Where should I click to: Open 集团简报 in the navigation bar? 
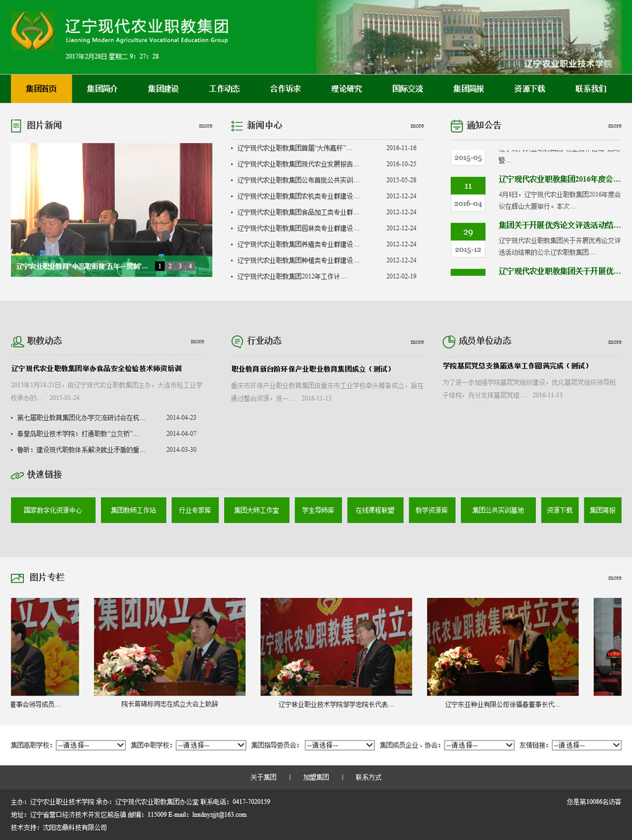click(x=469, y=88)
